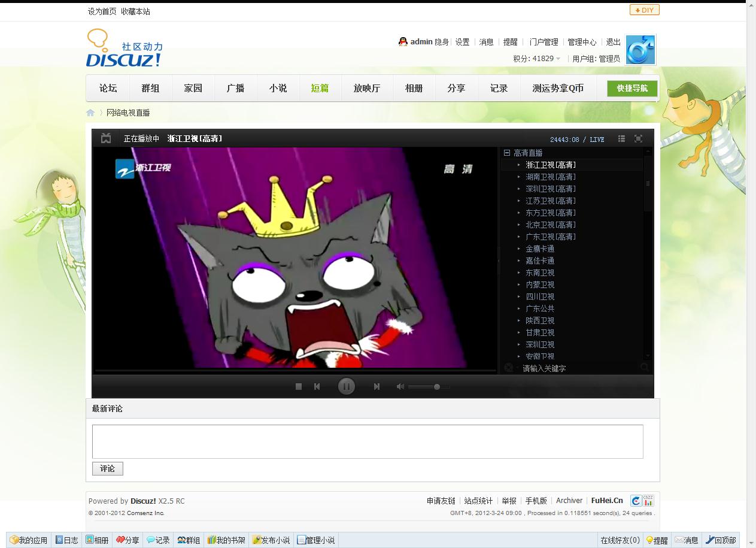Open the 放映厅 navigation tab
Viewport: 756px width, 548px height.
tap(366, 88)
